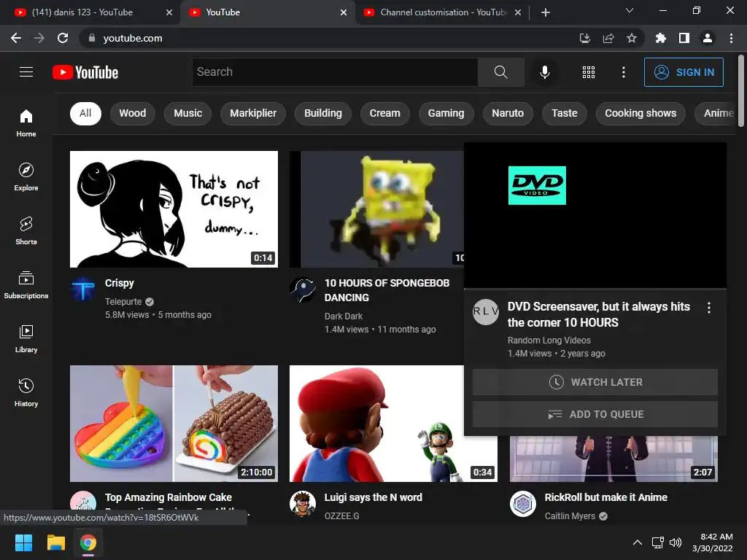Open Telepurte channel avatar
Image resolution: width=747 pixels, height=560 pixels.
[x=83, y=289]
